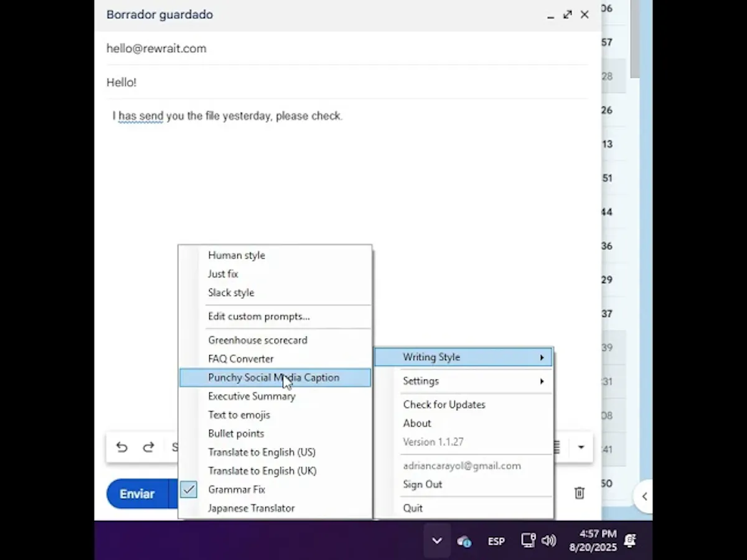Discard draft with trash icon

tap(579, 493)
